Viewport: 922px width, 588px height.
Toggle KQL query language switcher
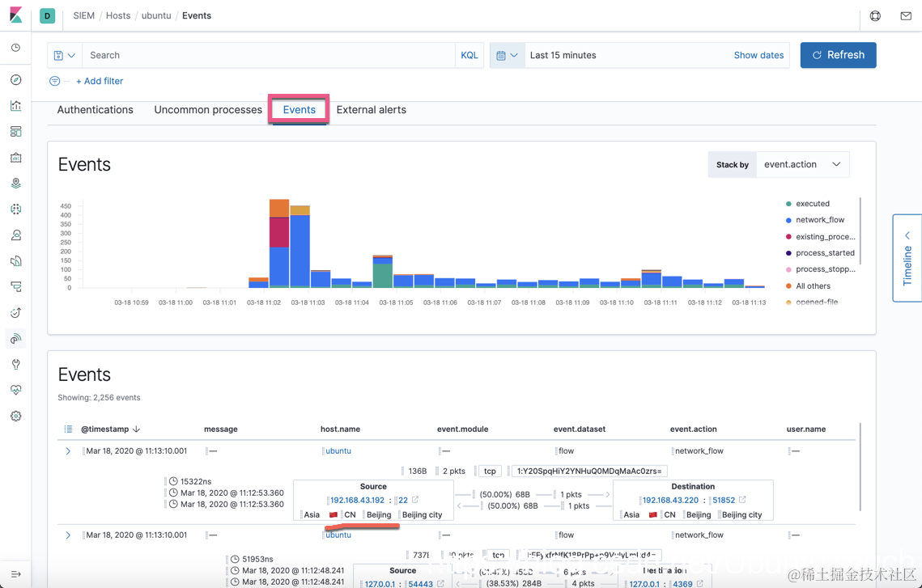tap(469, 55)
